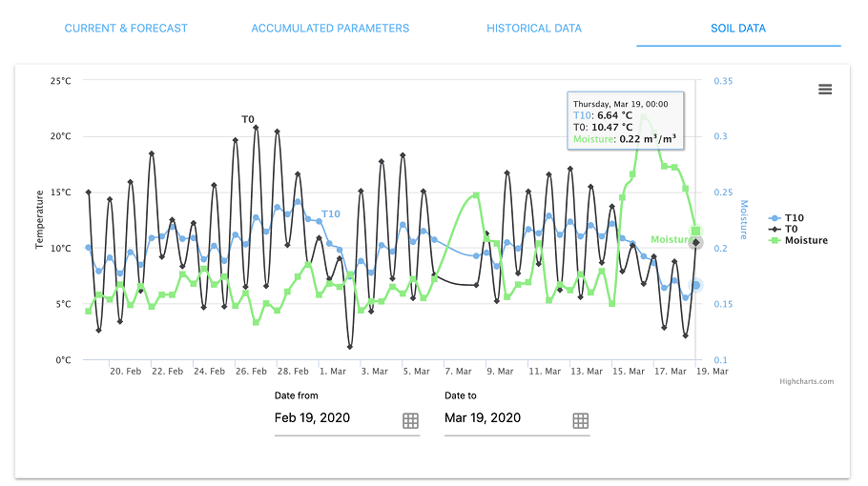Viewport: 868px width, 486px height.
Task: Click the T0 series label on the chart
Action: pos(248,119)
